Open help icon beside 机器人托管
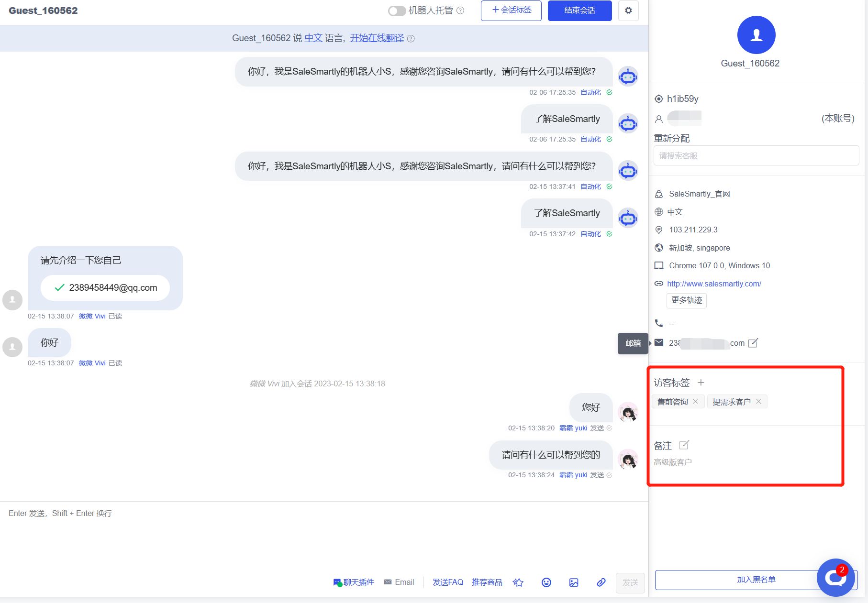 point(460,11)
